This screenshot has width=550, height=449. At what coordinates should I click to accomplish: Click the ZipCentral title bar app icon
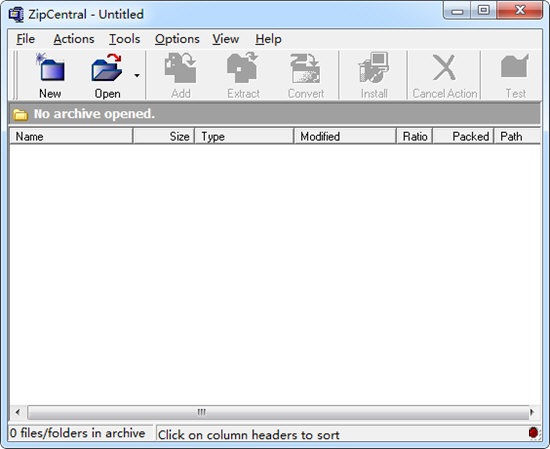click(16, 15)
